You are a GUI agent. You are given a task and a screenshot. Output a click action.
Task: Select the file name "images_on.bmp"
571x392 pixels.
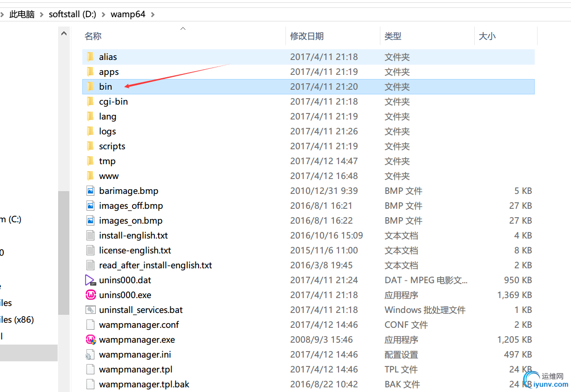click(131, 220)
